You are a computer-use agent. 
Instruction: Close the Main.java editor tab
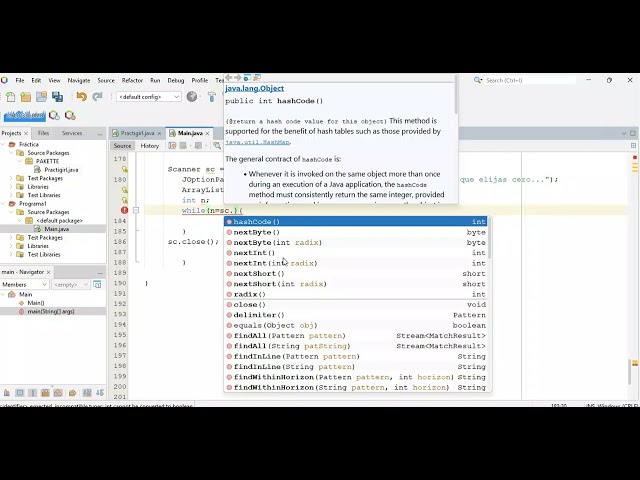(207, 133)
